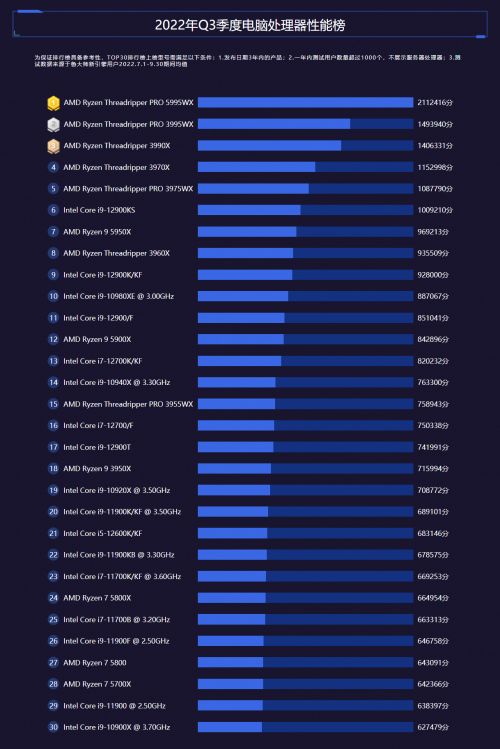Click AMD Ryzen 7 5800X label
This screenshot has height=749, width=500.
point(97,598)
